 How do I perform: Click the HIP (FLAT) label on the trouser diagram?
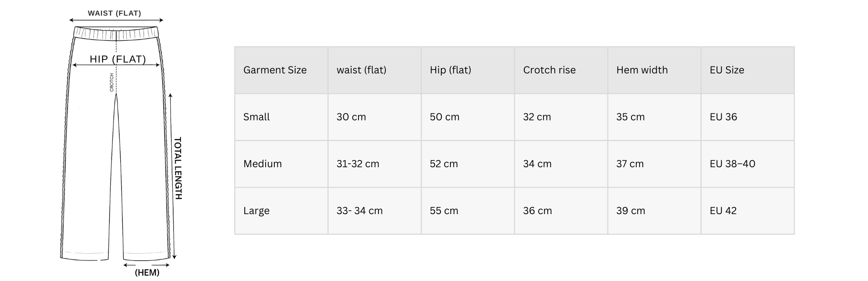[118, 59]
